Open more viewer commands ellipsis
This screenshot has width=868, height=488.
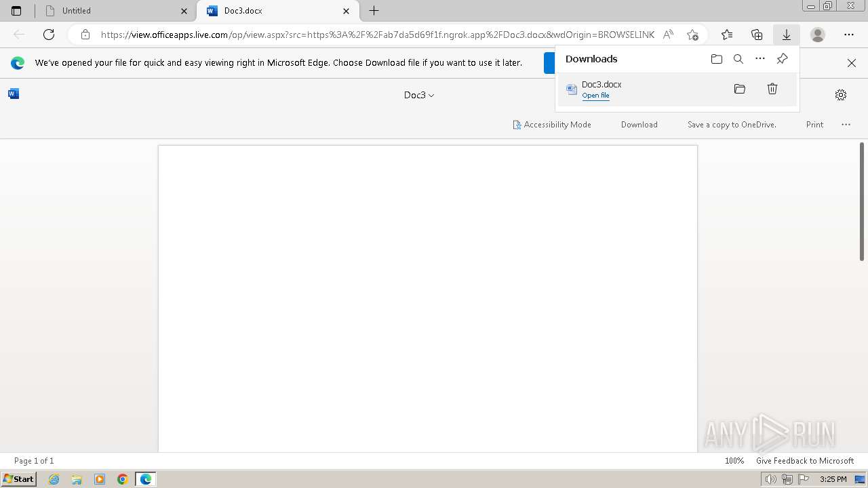[x=846, y=125]
